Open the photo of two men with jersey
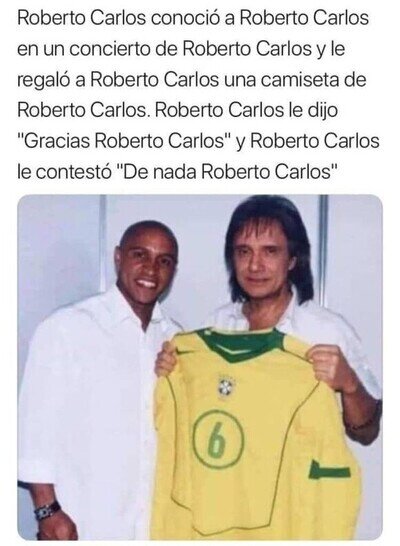400x546 pixels. [200, 367]
